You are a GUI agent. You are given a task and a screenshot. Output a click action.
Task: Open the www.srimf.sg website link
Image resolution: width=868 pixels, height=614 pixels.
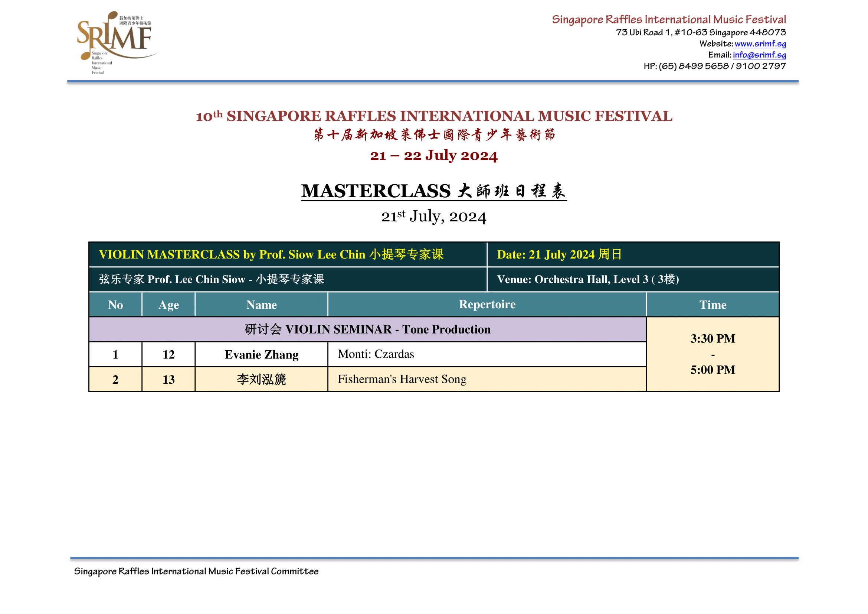(760, 43)
